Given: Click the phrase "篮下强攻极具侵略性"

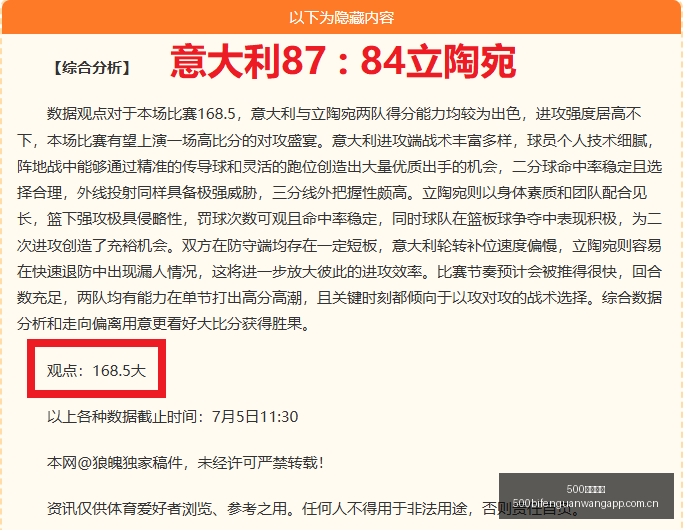Looking at the screenshot, I should (x=114, y=219).
